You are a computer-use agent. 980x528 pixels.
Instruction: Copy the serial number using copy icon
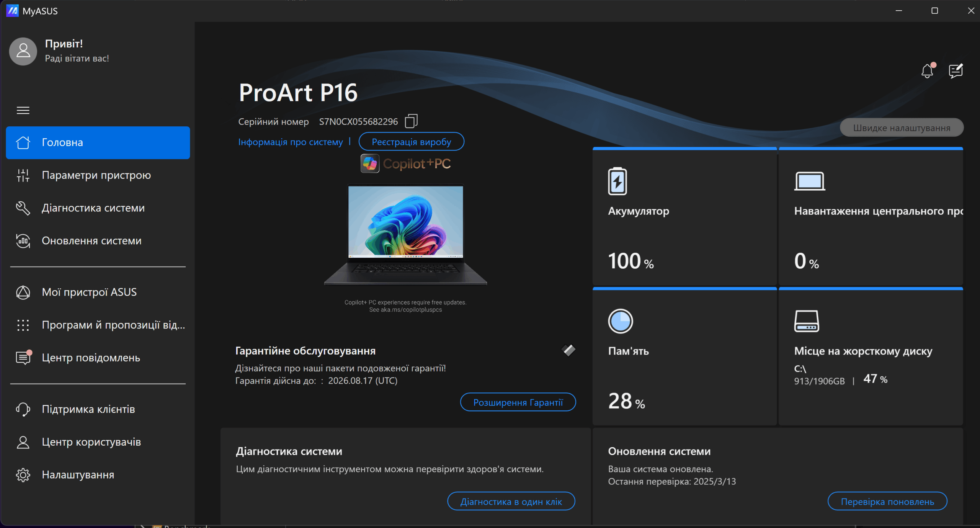click(x=412, y=121)
